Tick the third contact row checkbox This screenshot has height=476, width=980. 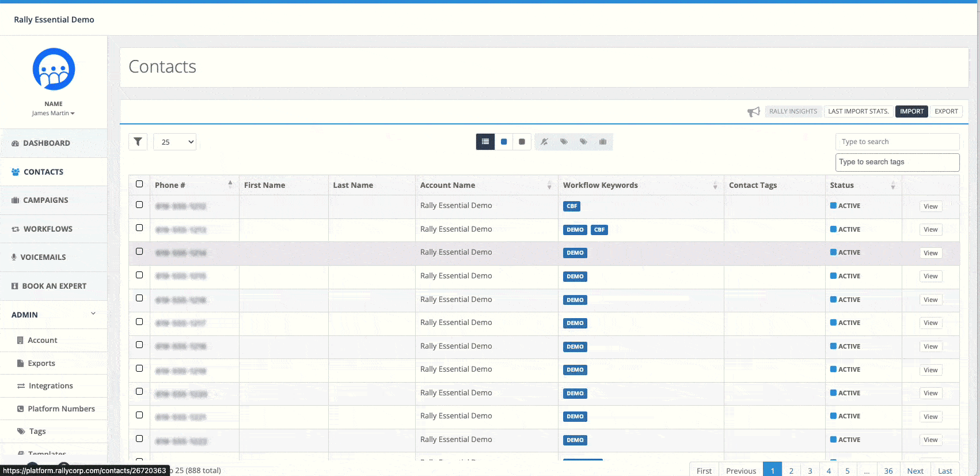click(139, 252)
